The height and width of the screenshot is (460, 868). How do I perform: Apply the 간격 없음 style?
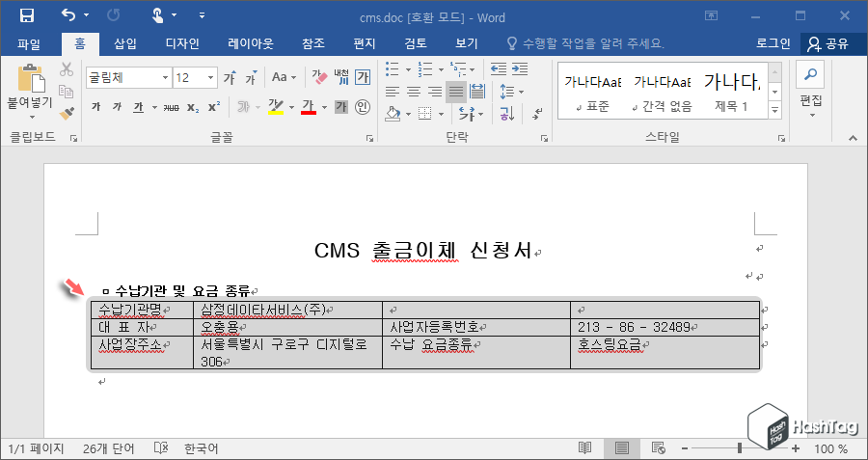662,92
